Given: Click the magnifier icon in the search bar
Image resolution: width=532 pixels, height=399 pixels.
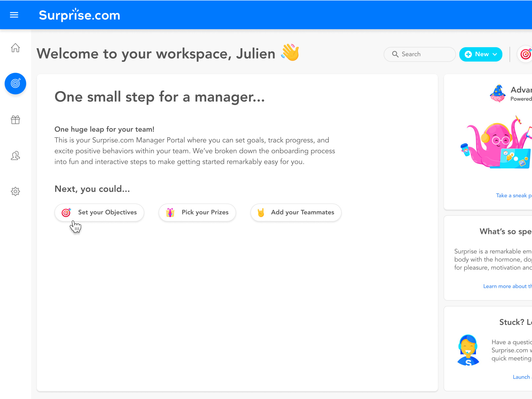Looking at the screenshot, I should coord(395,54).
